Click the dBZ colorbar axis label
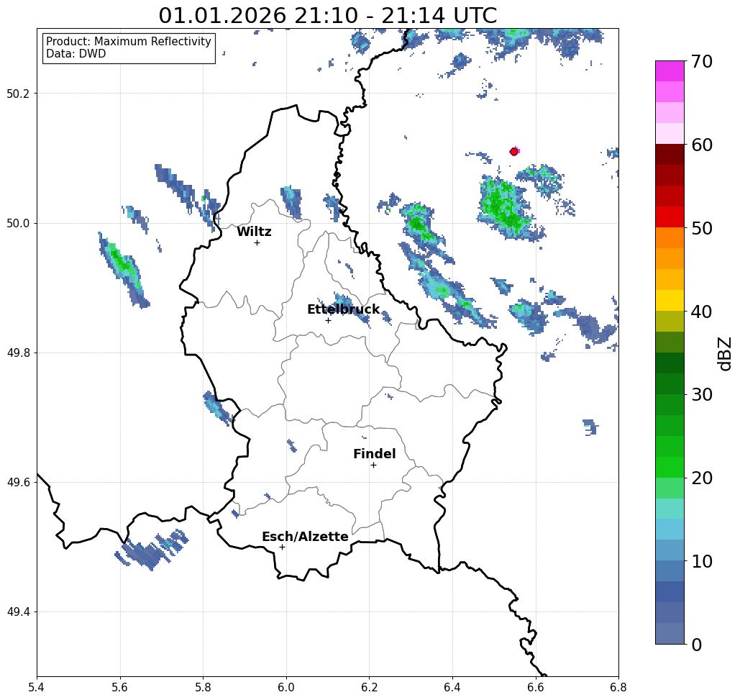The height and width of the screenshot is (700, 740). click(x=725, y=353)
